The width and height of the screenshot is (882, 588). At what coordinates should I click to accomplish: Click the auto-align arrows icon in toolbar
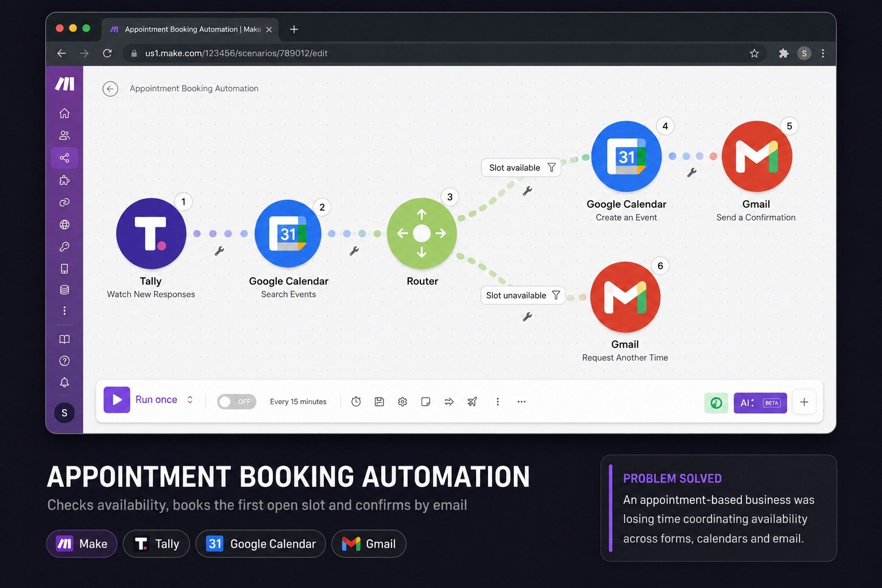[x=449, y=401]
